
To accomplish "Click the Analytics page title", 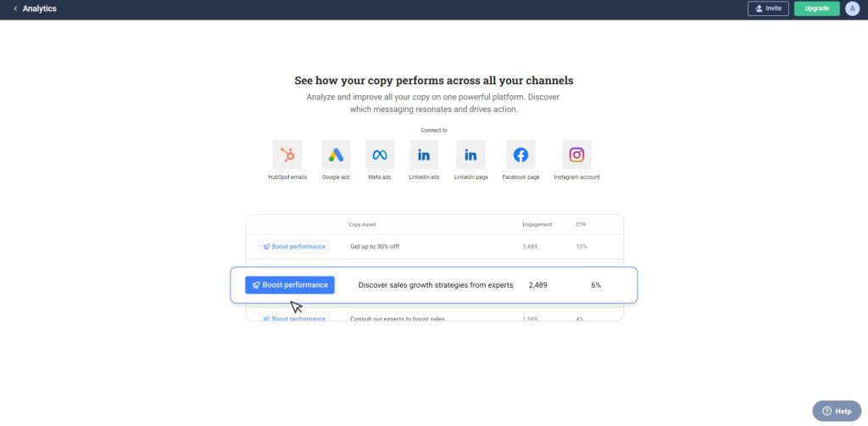I will tap(39, 8).
